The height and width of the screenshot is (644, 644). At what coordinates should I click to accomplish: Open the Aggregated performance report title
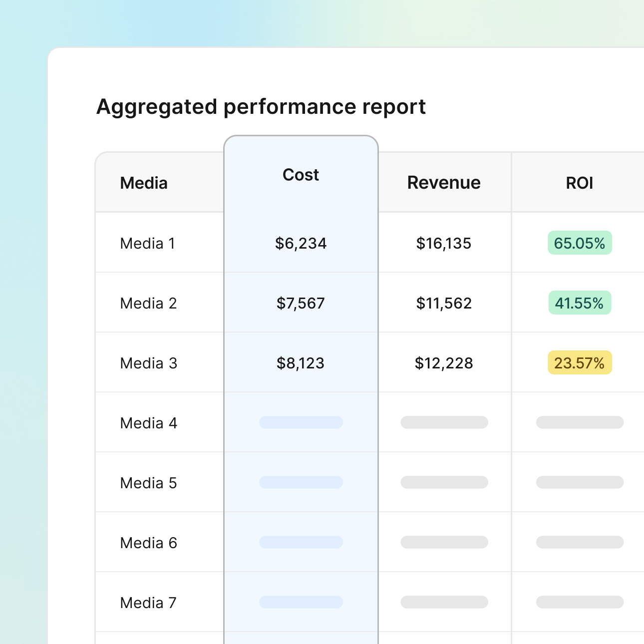pos(261,106)
